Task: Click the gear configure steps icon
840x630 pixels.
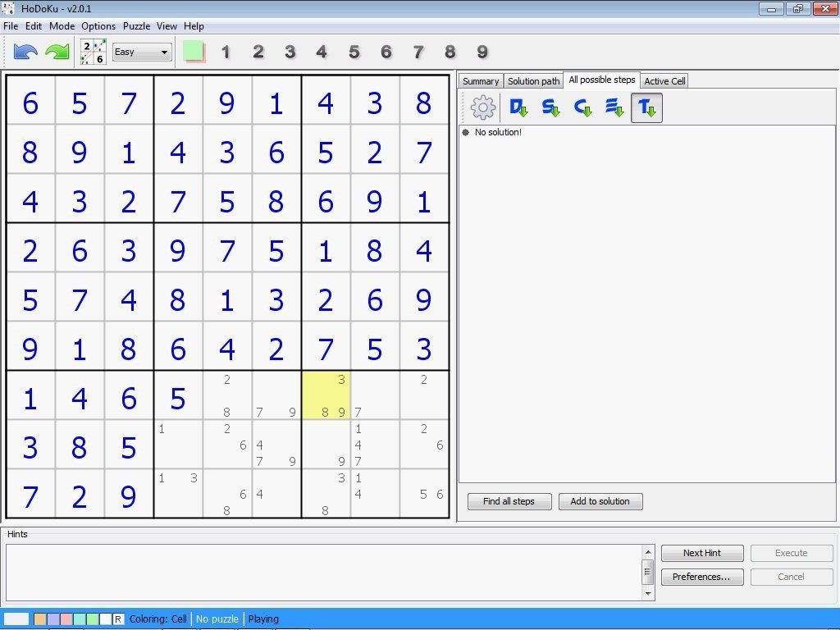Action: tap(482, 107)
